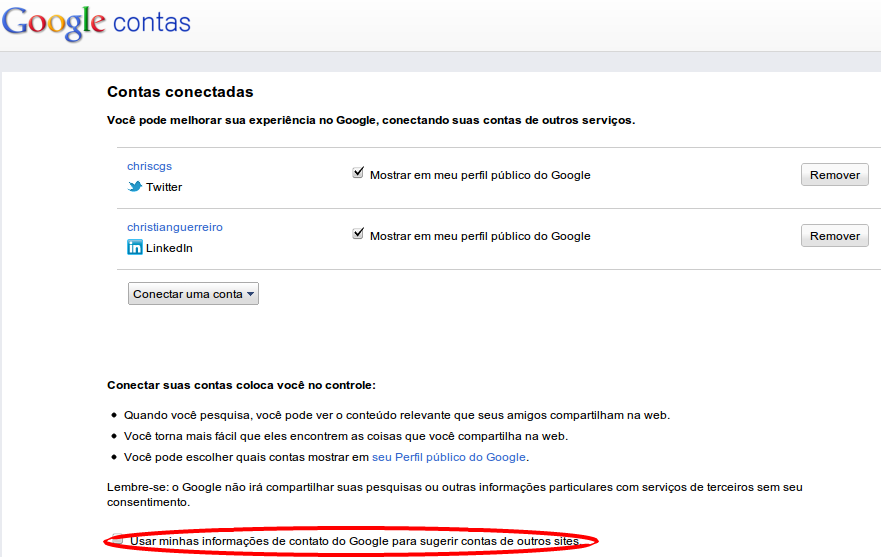Click the bullet text starting 'Quando você pesquisa'
Image resolution: width=881 pixels, height=557 pixels.
coord(397,415)
